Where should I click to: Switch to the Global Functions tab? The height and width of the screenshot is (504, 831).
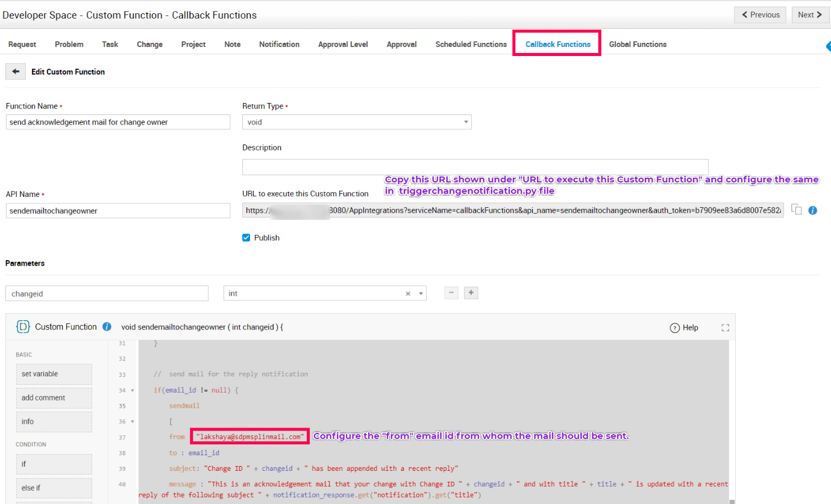638,45
